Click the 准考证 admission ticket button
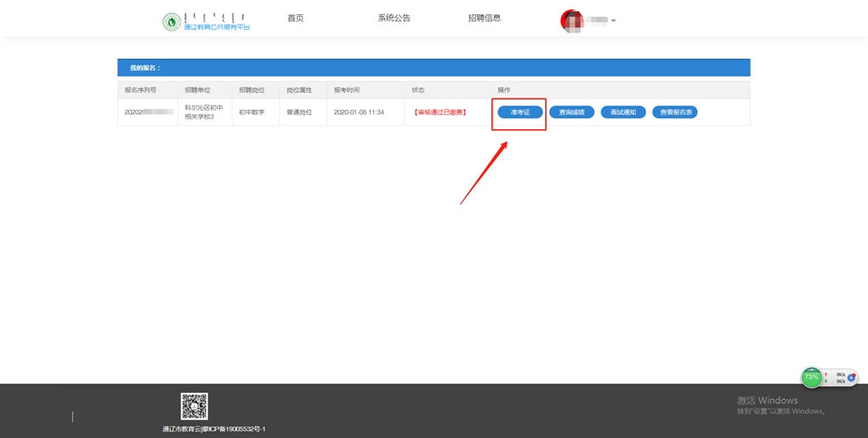The height and width of the screenshot is (438, 868). coord(519,112)
